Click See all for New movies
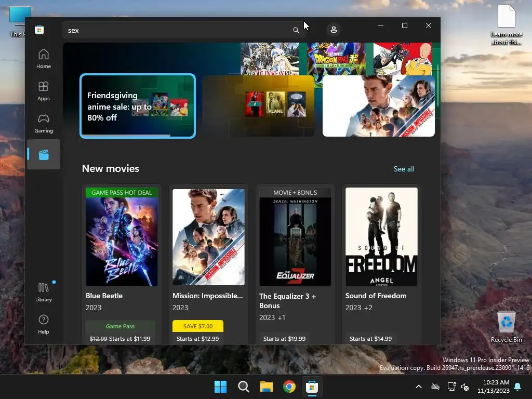This screenshot has width=532, height=399. (x=404, y=169)
